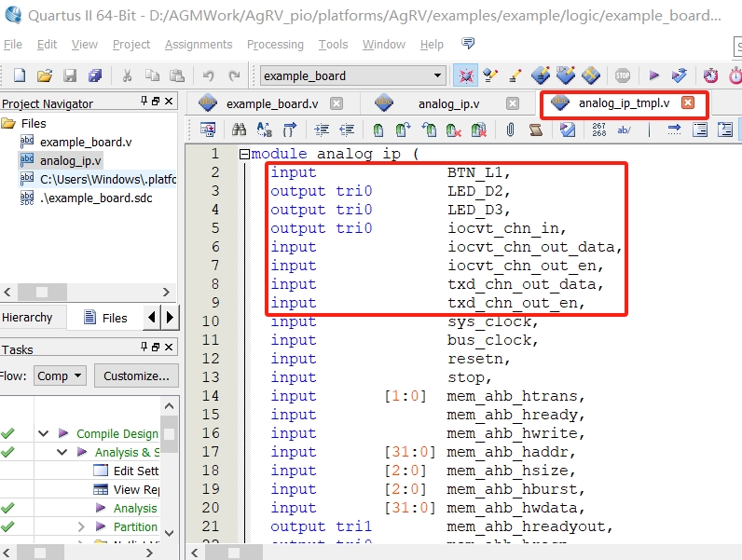Save current file with floppy icon
742x560 pixels.
coord(70,75)
